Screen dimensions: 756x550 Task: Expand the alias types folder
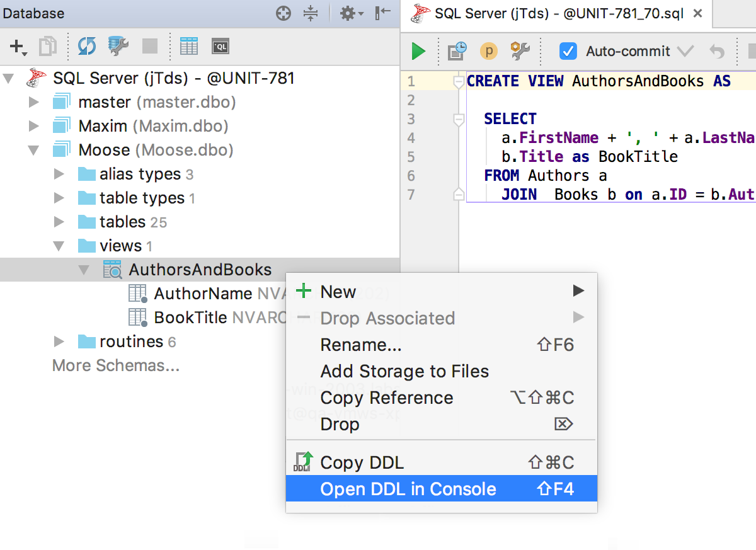59,174
